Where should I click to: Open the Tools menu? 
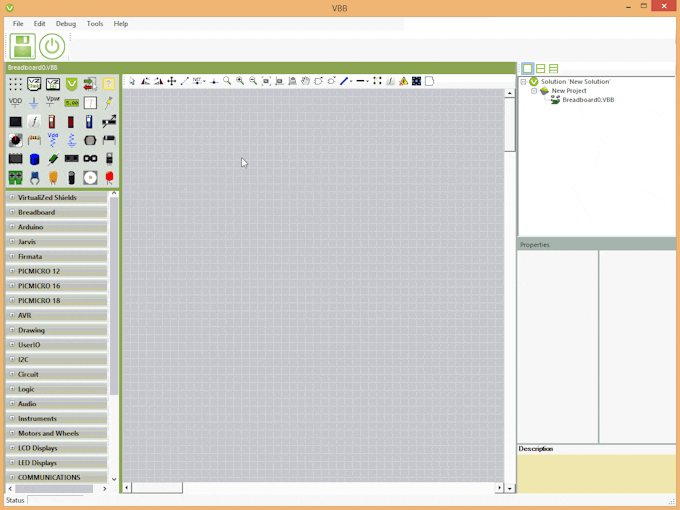[x=94, y=23]
